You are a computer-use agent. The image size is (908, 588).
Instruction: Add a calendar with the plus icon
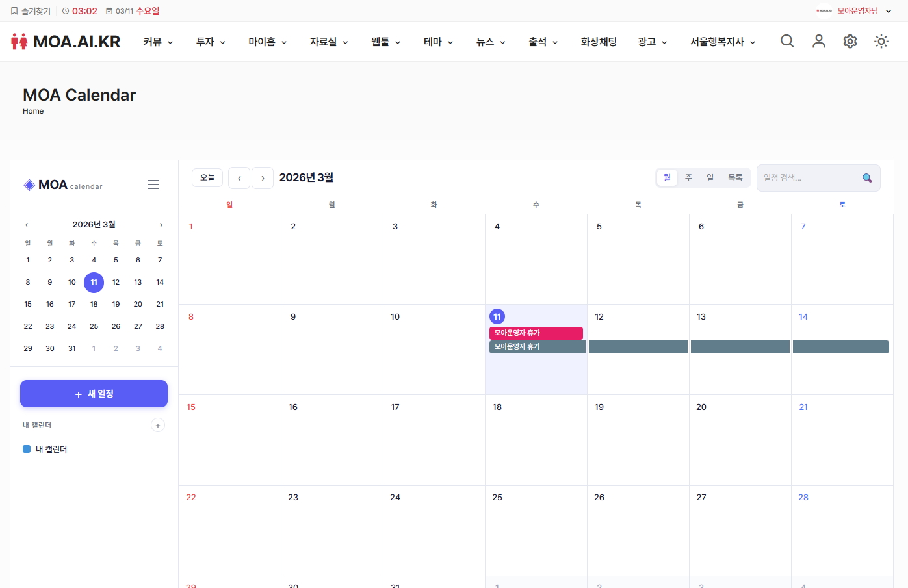click(158, 426)
